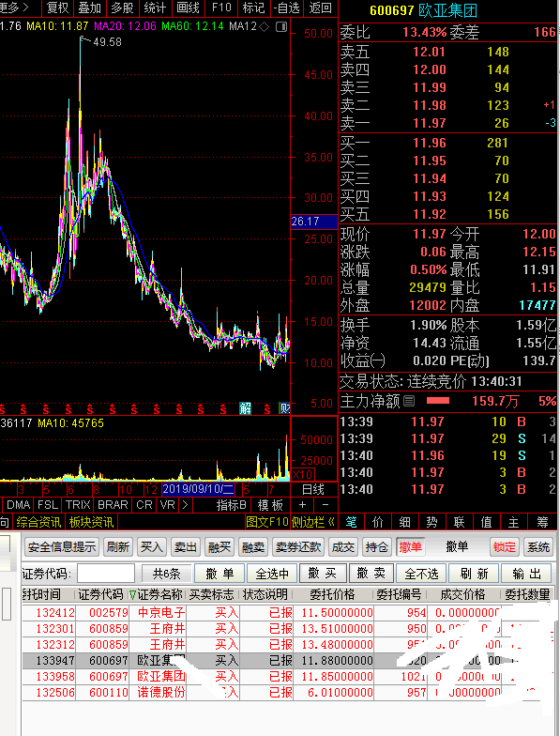The width and height of the screenshot is (560, 736).
Task: Select the 筹 chip distribution tab
Action: click(x=542, y=522)
